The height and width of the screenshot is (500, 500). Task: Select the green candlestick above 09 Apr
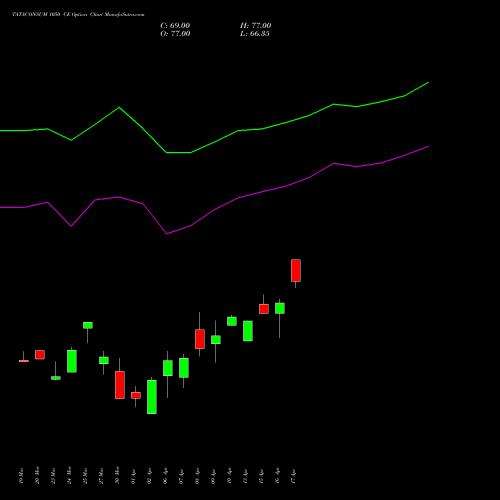point(216,340)
